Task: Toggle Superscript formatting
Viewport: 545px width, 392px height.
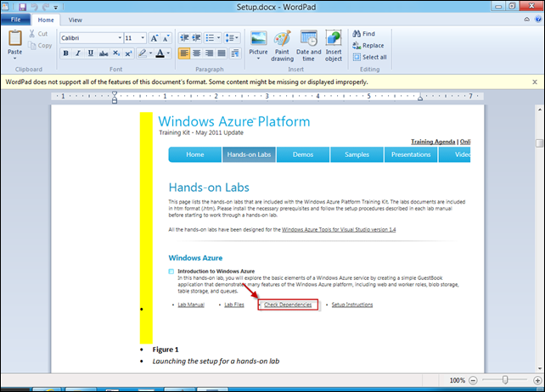Action: (128, 53)
